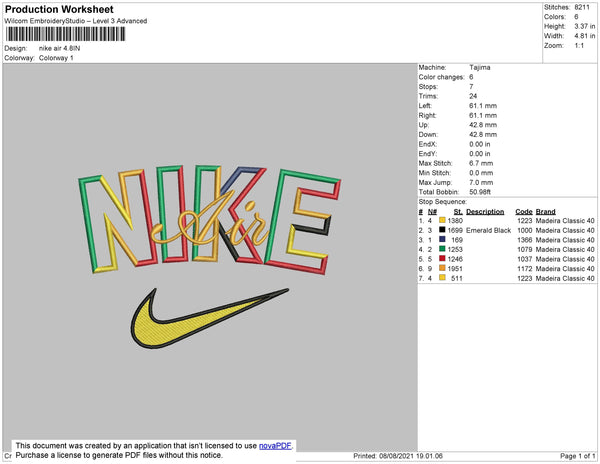600x464 pixels.
Task: Select the green swatch in stop row 1253
Action: [442, 249]
